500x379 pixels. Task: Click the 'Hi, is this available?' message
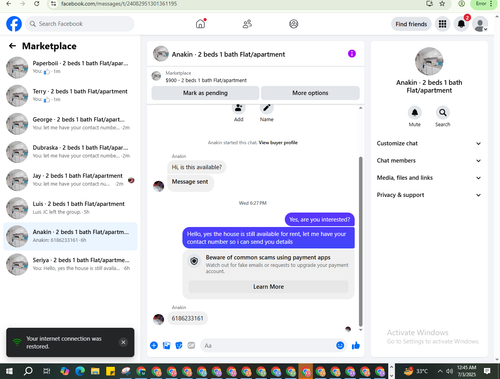click(197, 167)
